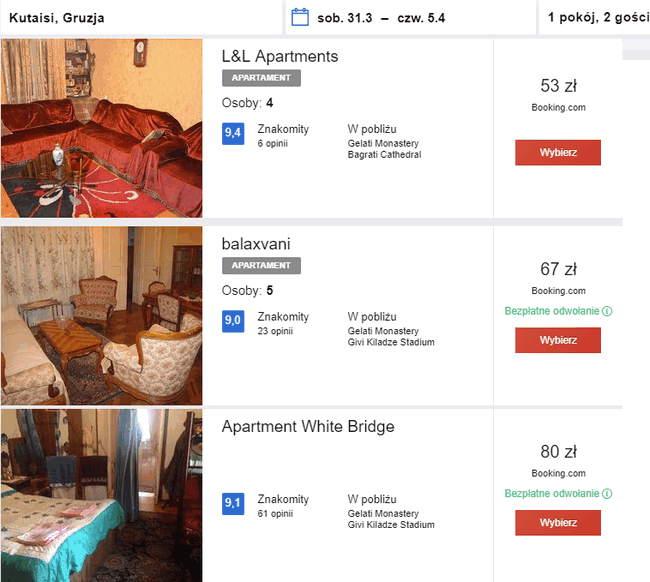The height and width of the screenshot is (582, 650).
Task: Click the info icon beside balaxvani free cancellation
Action: tap(607, 311)
